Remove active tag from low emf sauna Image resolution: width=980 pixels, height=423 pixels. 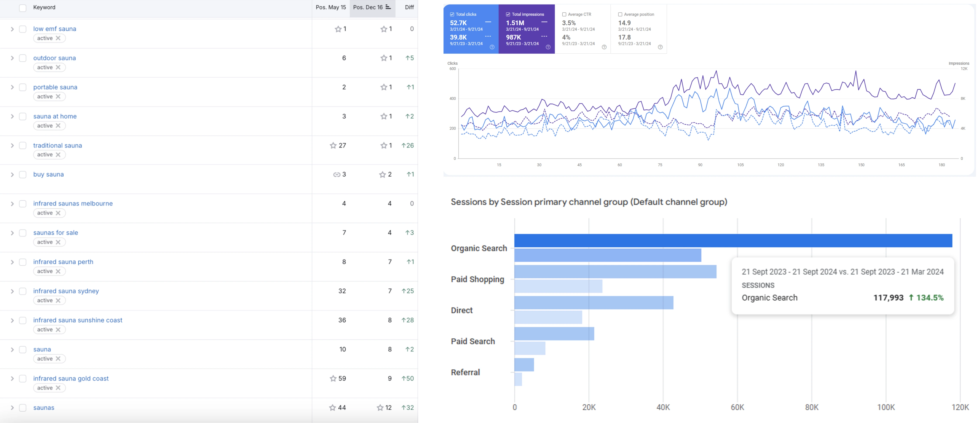(58, 38)
